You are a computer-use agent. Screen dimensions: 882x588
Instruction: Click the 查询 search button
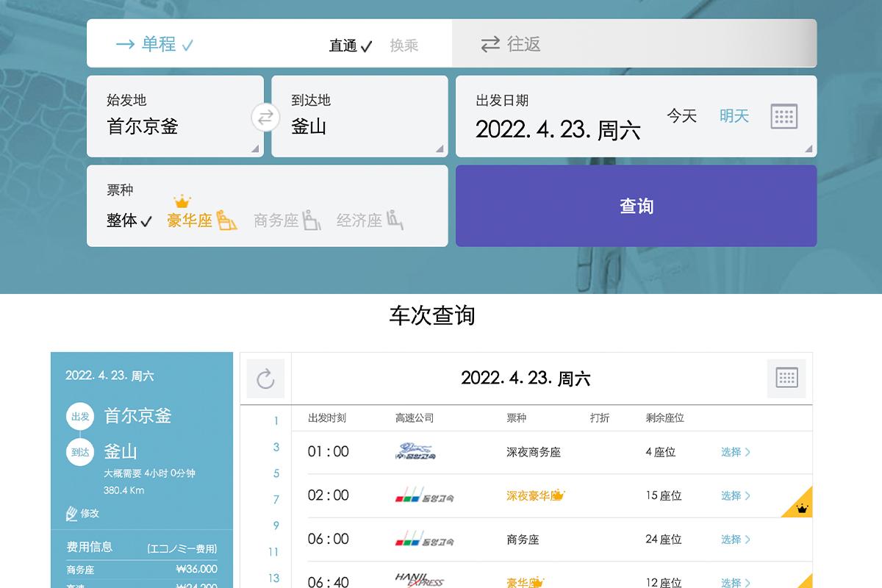coord(637,206)
